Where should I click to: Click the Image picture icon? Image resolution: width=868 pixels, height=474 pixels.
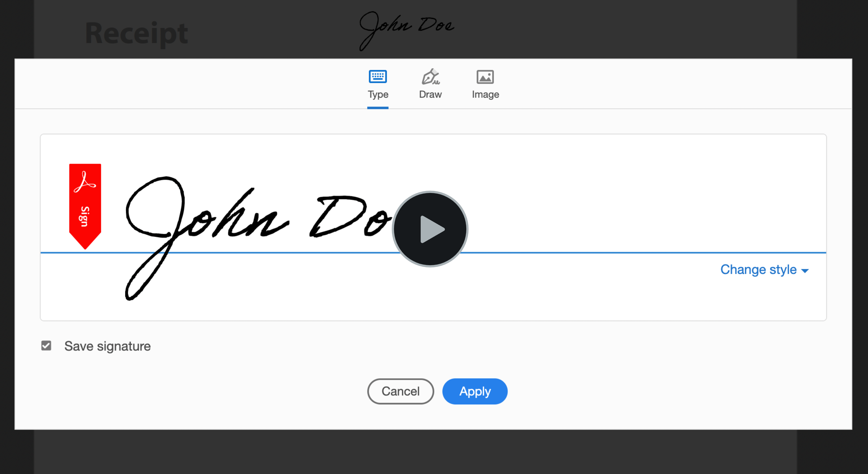pyautogui.click(x=485, y=77)
